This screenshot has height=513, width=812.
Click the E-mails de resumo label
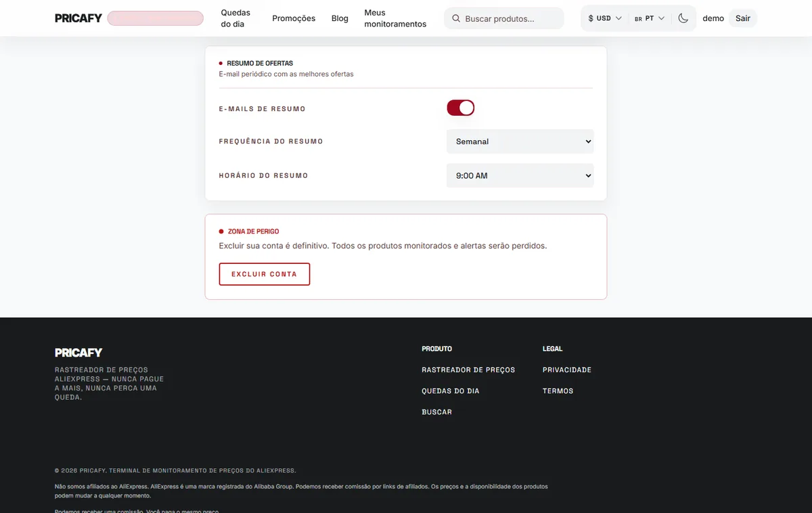[263, 109]
